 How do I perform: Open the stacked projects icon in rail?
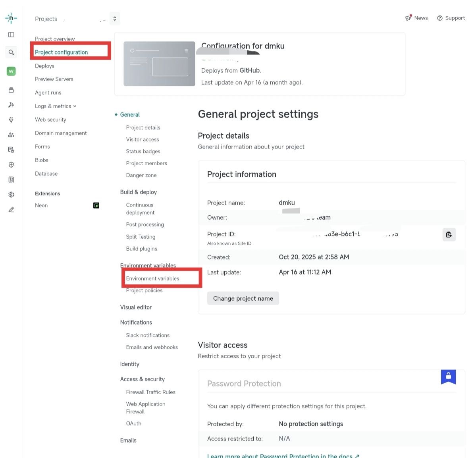[x=11, y=90]
